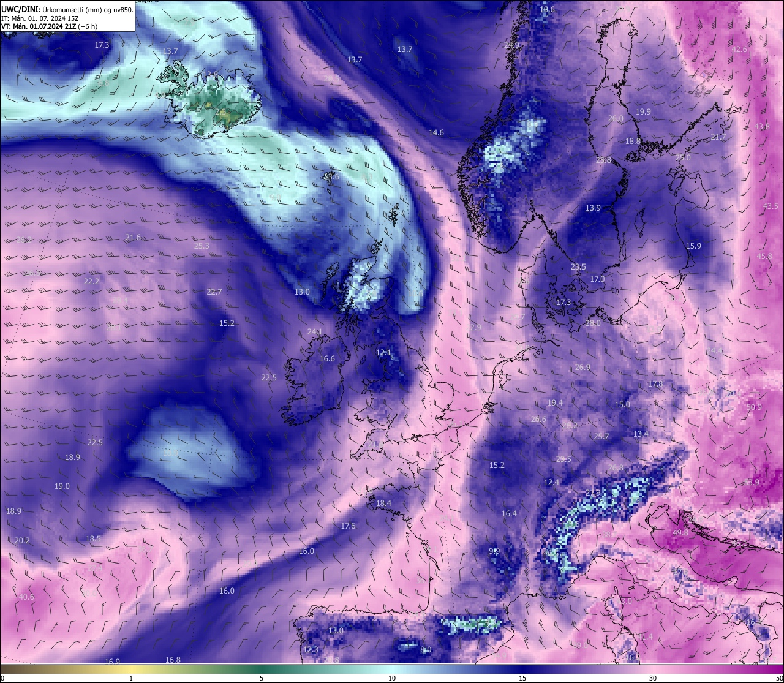Screen dimensions: 784x683
Task: Click the 50 label at the color scale end
Action: (779, 678)
